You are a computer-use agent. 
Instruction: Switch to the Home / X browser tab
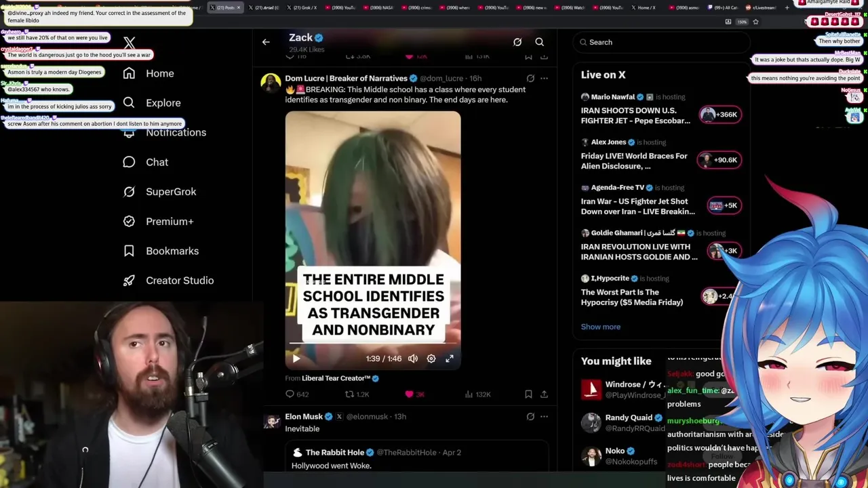coord(644,7)
